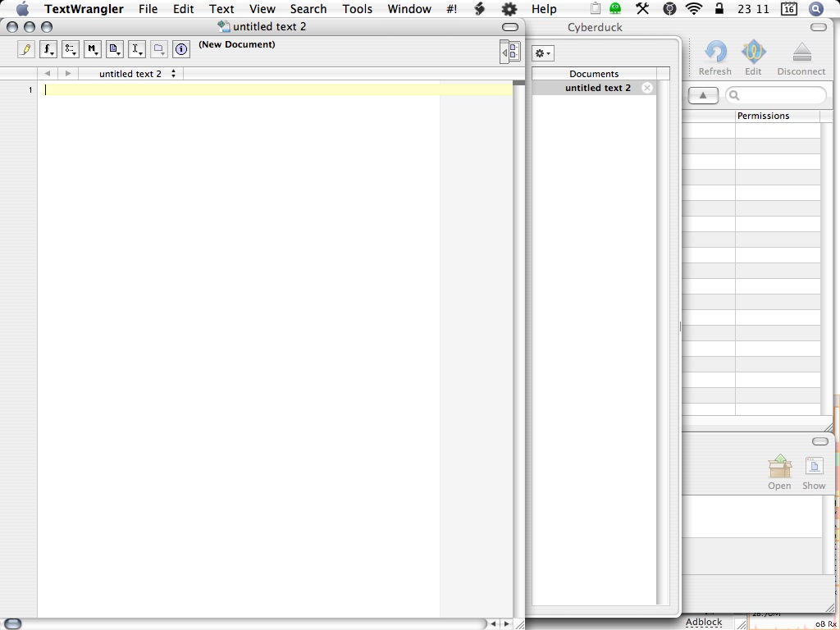
Task: Click the horizontal scrollbar right arrow
Action: [506, 624]
